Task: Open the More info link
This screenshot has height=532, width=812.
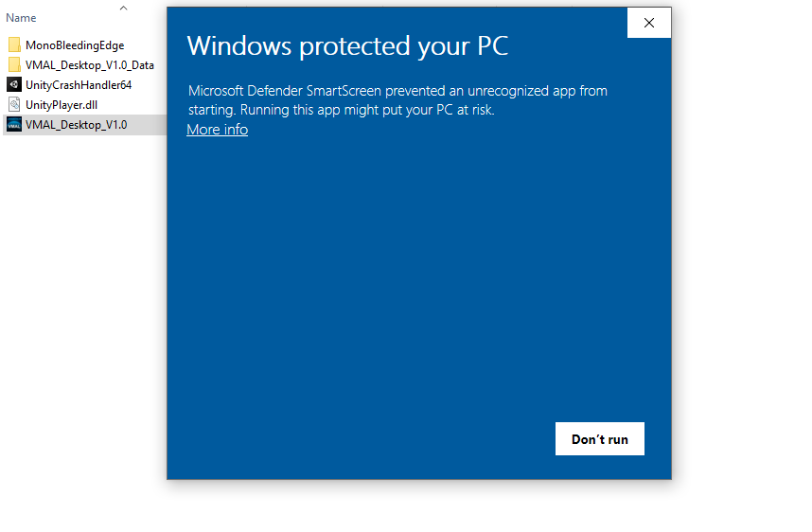Action: pos(218,130)
